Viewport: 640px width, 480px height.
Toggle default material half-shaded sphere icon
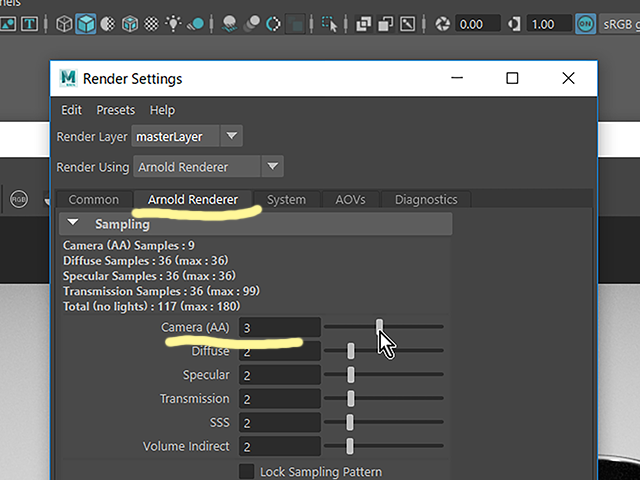(108, 24)
